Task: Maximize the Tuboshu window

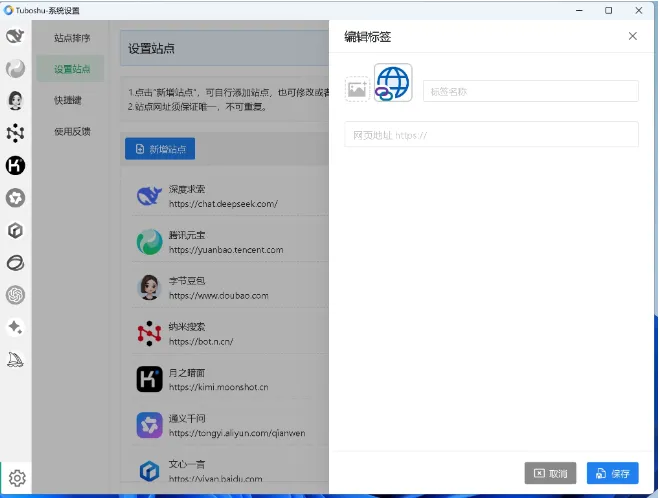Action: (x=608, y=11)
